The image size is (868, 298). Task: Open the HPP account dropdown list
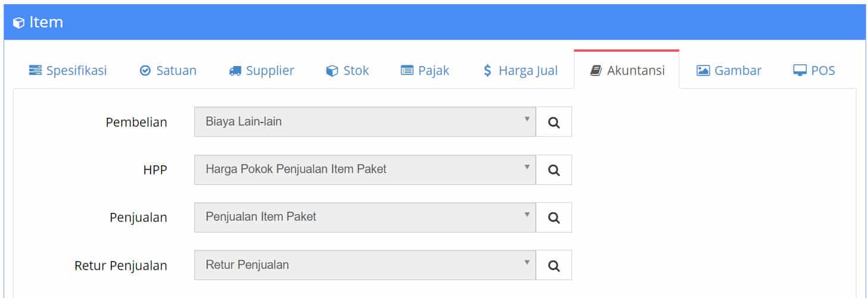[365, 170]
